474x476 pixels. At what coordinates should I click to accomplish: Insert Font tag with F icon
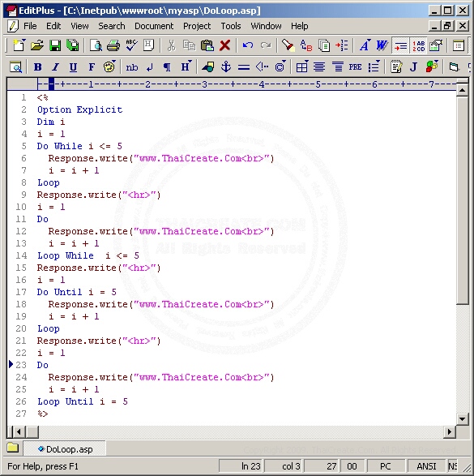92,66
